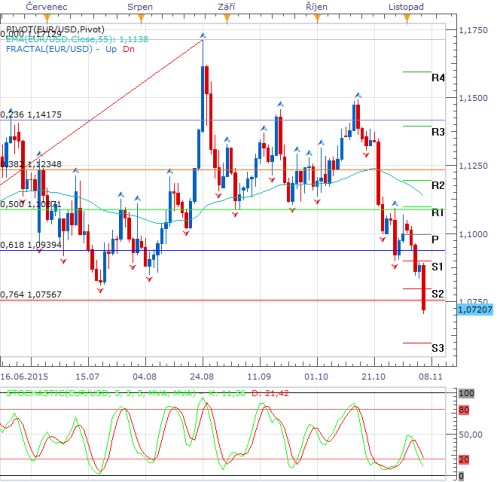Click the R4 pivot resistance label
The image size is (500, 482).
(438, 78)
